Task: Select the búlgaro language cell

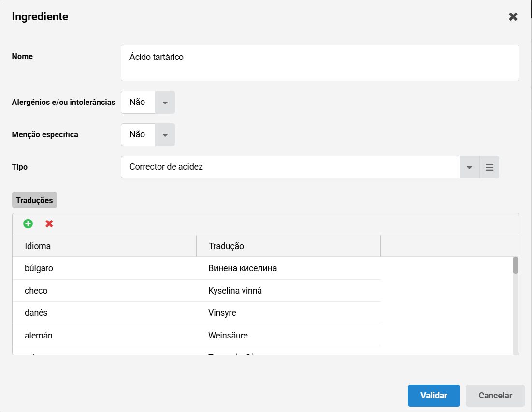Action: pyautogui.click(x=104, y=268)
